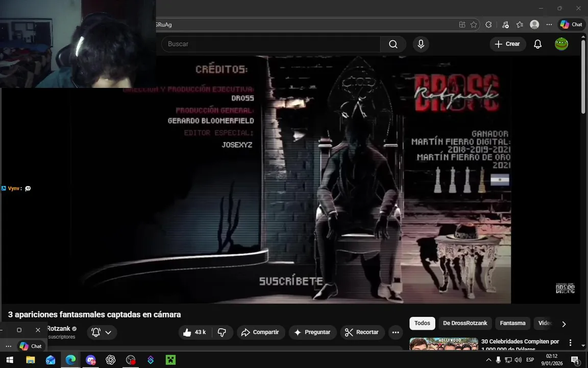Click the YouTube search magnifier button
Image resolution: width=588 pixels, height=368 pixels.
pos(393,44)
